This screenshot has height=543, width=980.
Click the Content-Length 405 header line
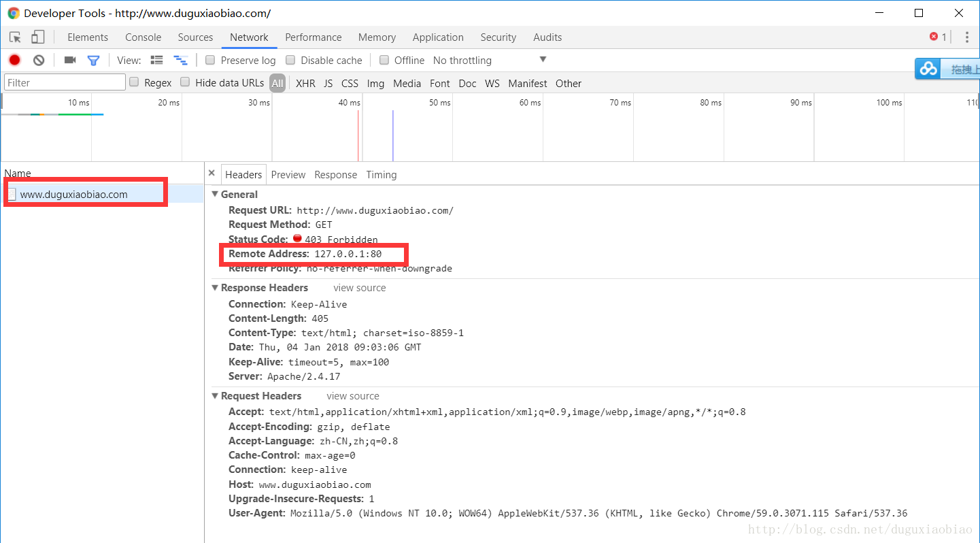pos(278,318)
